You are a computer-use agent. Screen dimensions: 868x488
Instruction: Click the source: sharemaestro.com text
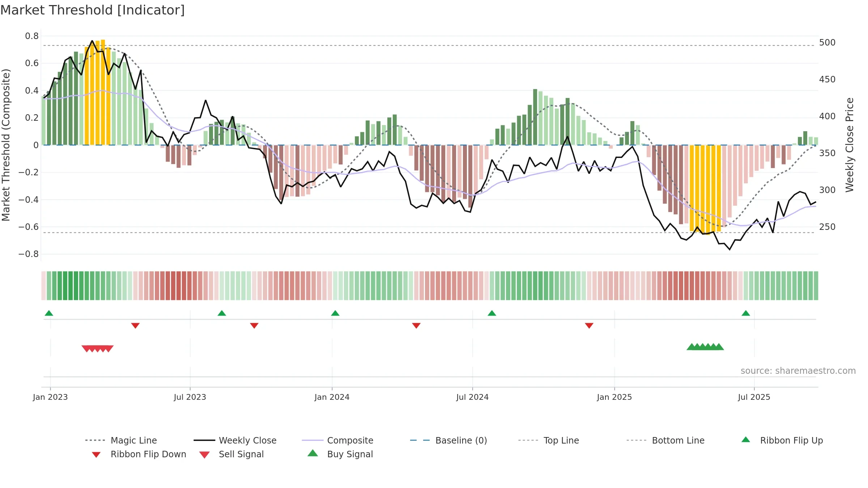(798, 371)
